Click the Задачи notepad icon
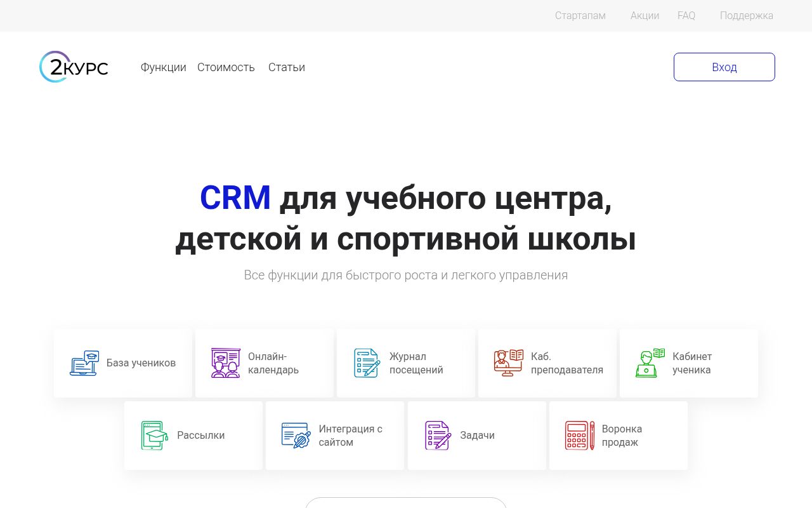This screenshot has height=508, width=812. (x=438, y=436)
